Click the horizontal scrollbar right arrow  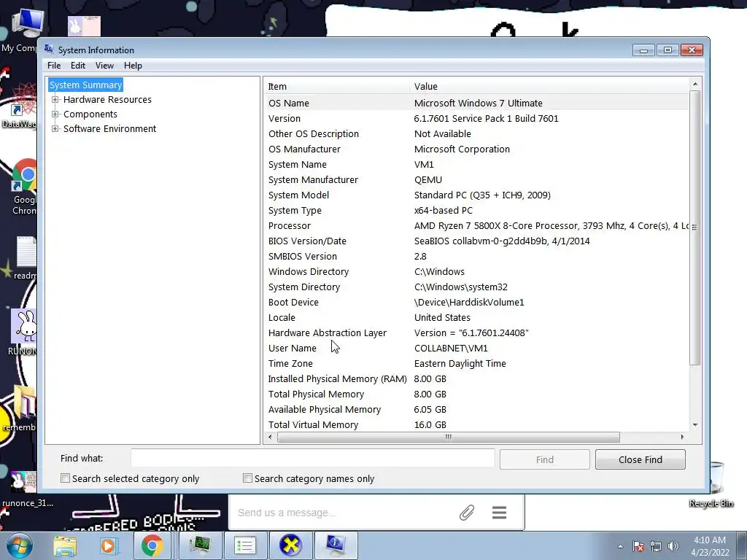click(x=682, y=437)
